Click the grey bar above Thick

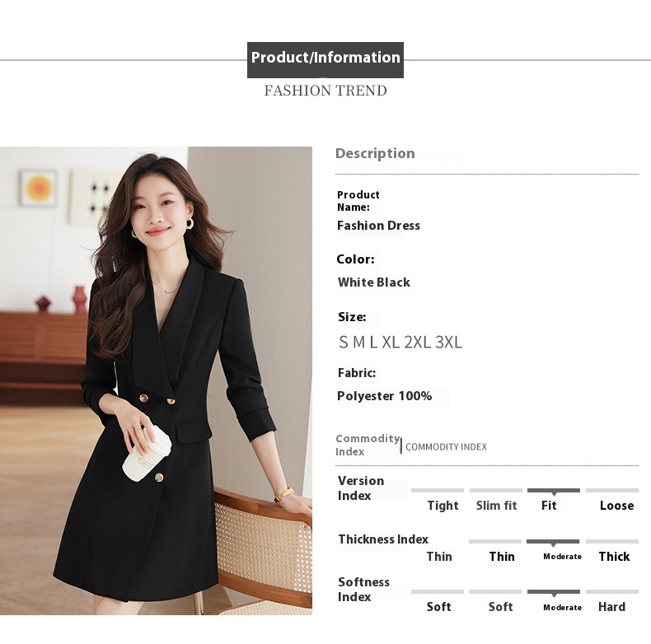click(x=612, y=542)
